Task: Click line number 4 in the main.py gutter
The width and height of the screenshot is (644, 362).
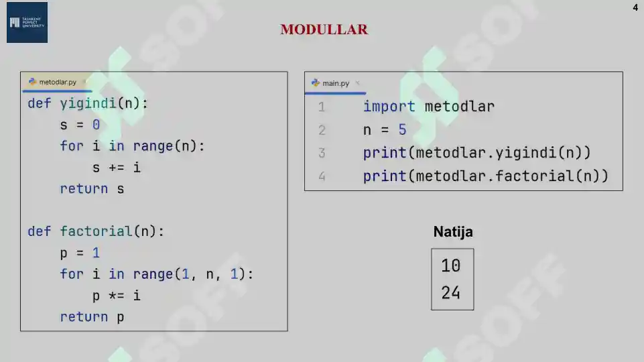Action: pos(322,176)
